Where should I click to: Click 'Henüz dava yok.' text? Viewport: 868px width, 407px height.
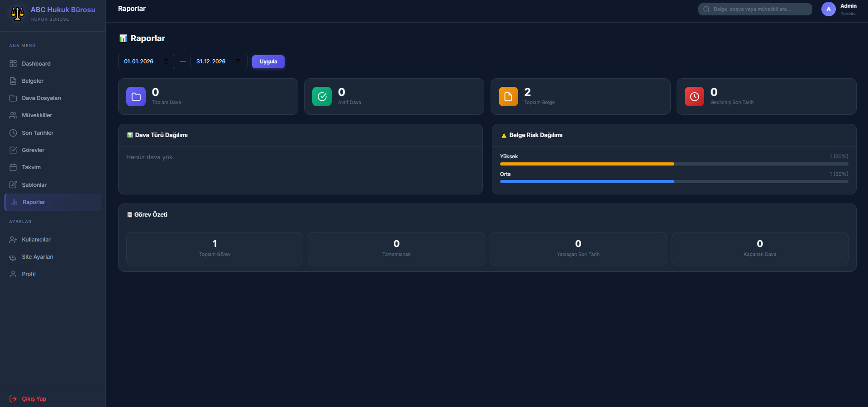pos(150,157)
